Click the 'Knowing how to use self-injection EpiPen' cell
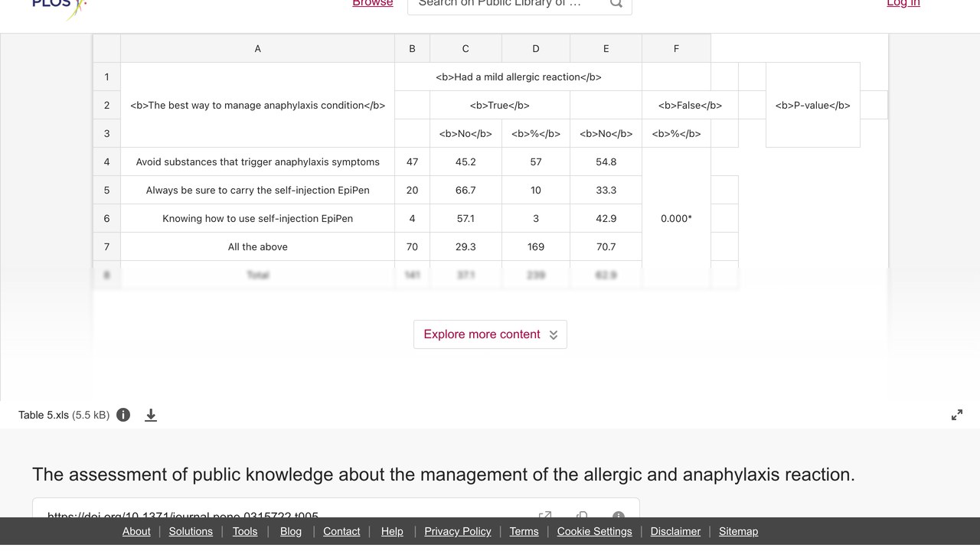 257,218
